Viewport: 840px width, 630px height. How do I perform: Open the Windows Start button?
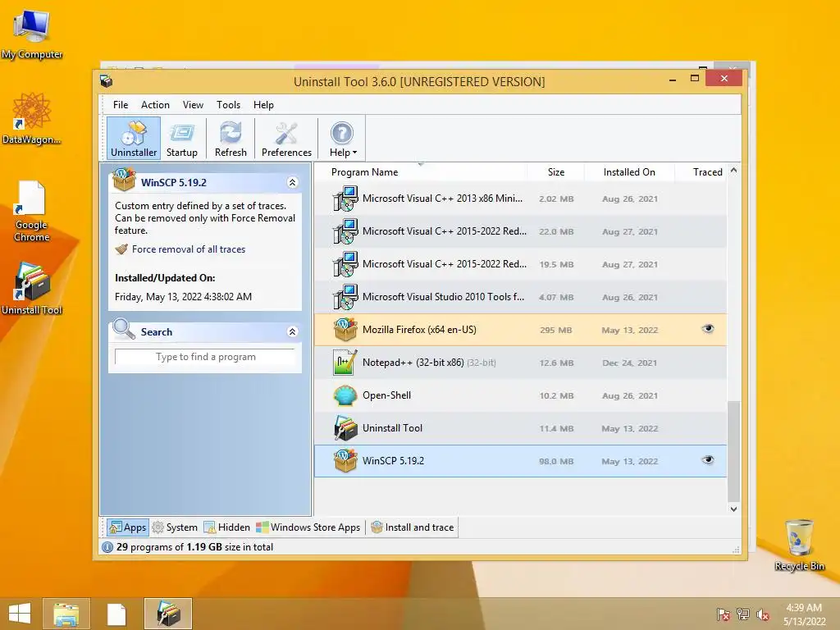click(20, 614)
